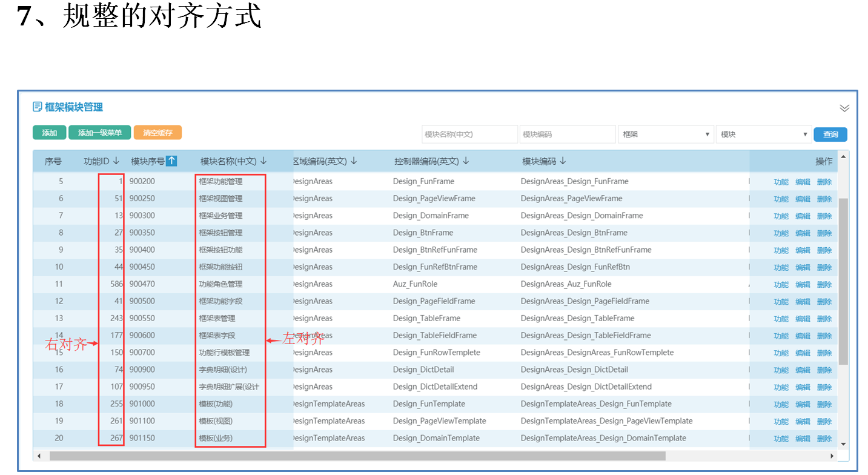
Task: Click the 查询 button
Action: (x=830, y=135)
